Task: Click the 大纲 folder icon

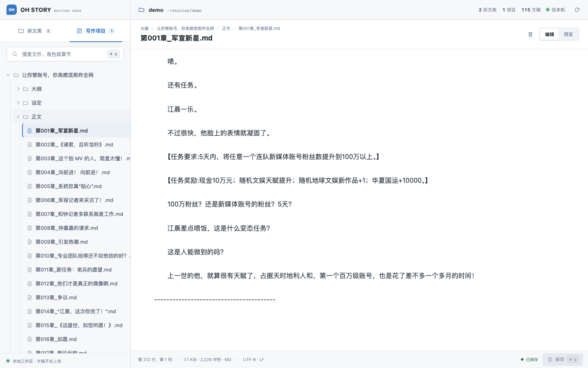Action: click(x=26, y=89)
